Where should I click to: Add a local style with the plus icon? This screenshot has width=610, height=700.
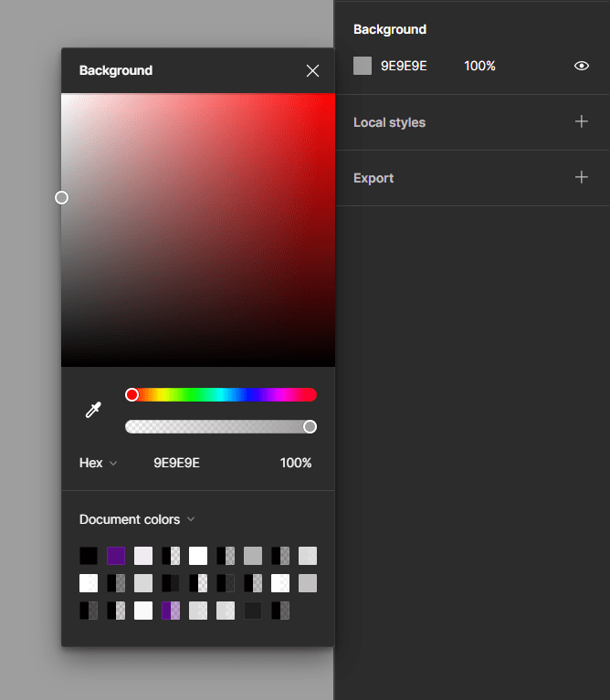point(582,122)
